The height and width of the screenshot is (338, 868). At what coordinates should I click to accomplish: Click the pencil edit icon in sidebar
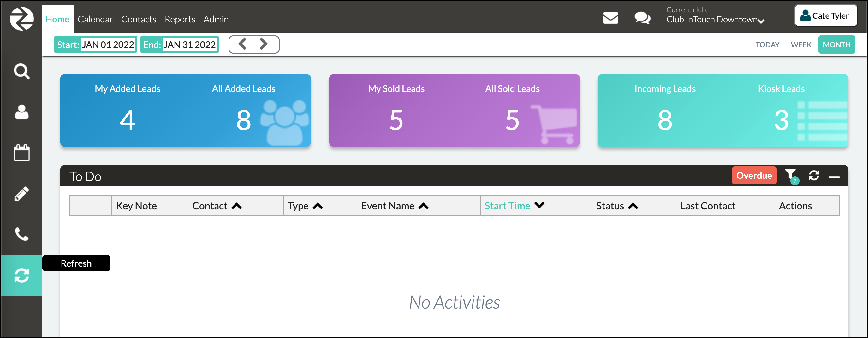[21, 194]
